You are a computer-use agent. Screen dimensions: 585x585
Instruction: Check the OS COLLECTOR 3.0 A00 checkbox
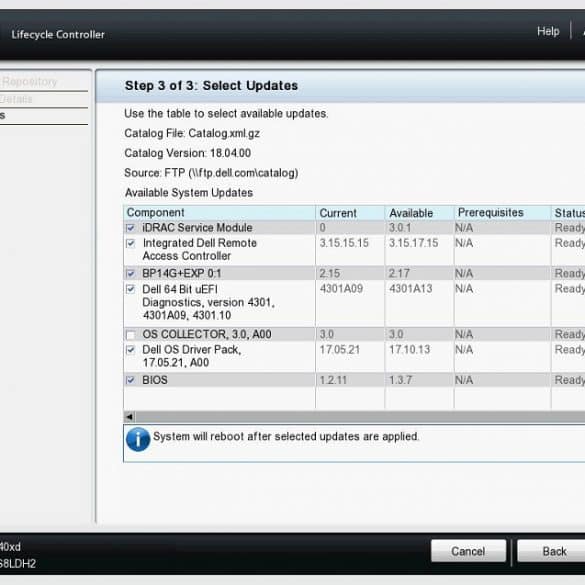131,335
